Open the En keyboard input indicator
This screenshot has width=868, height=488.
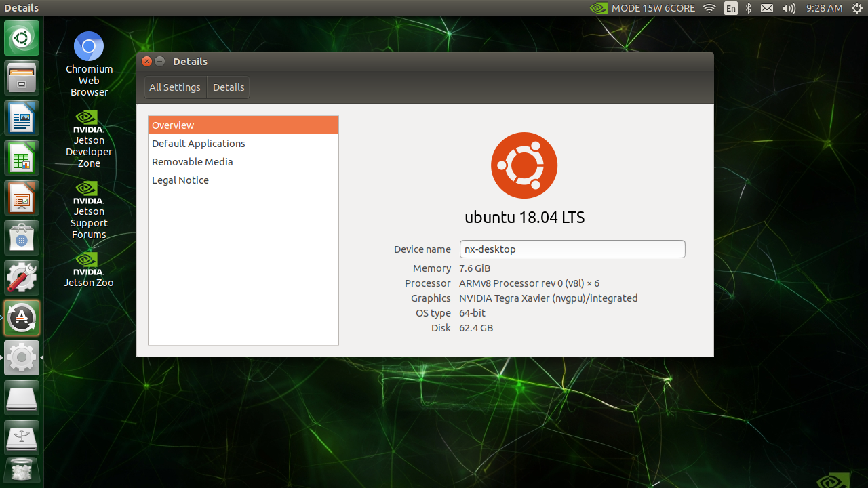[x=730, y=8]
